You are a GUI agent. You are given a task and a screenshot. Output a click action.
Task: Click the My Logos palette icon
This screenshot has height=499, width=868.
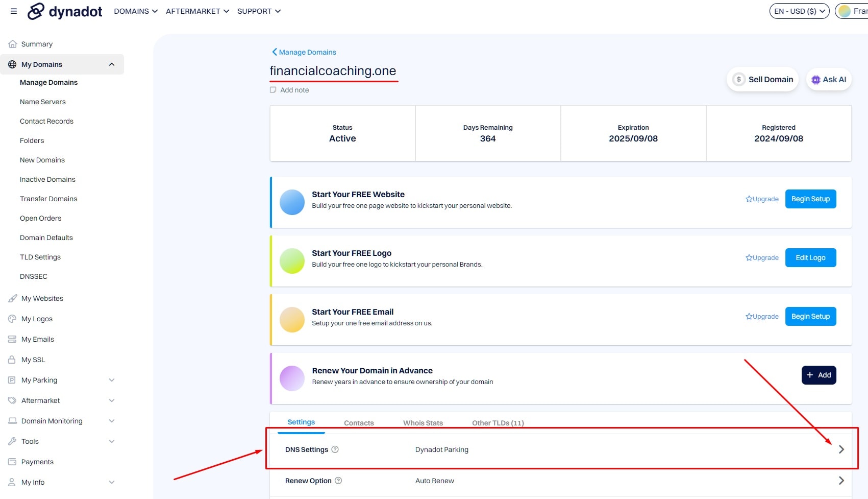click(x=12, y=319)
